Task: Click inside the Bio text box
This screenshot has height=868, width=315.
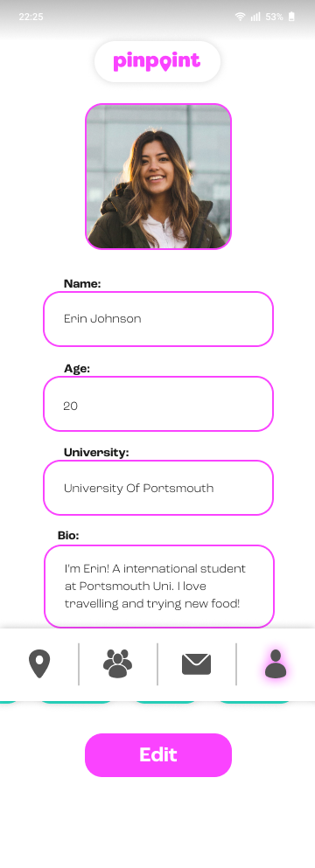Action: point(158,587)
